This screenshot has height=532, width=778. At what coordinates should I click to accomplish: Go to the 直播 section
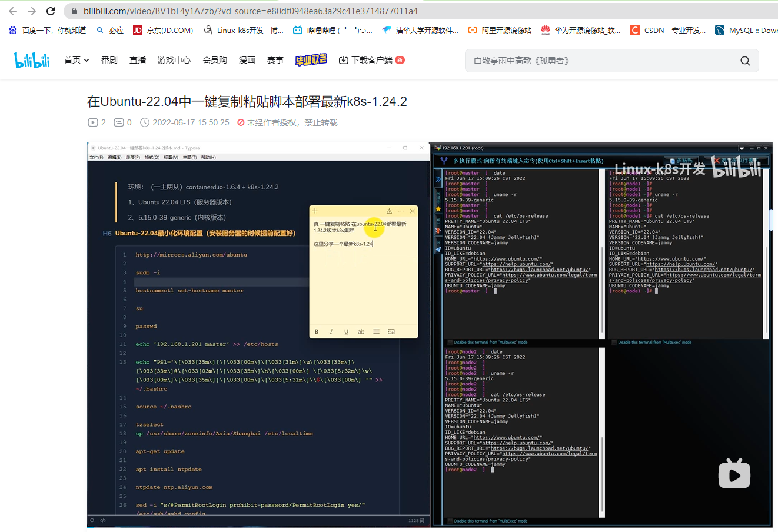pos(138,60)
